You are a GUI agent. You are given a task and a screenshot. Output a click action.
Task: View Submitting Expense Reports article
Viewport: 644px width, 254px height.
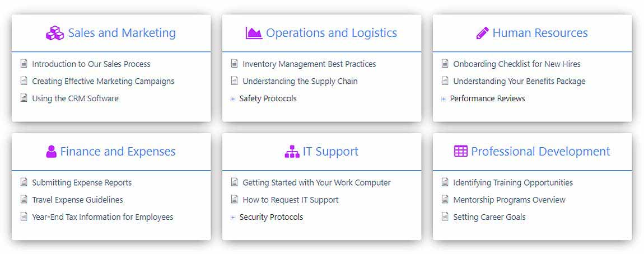82,183
